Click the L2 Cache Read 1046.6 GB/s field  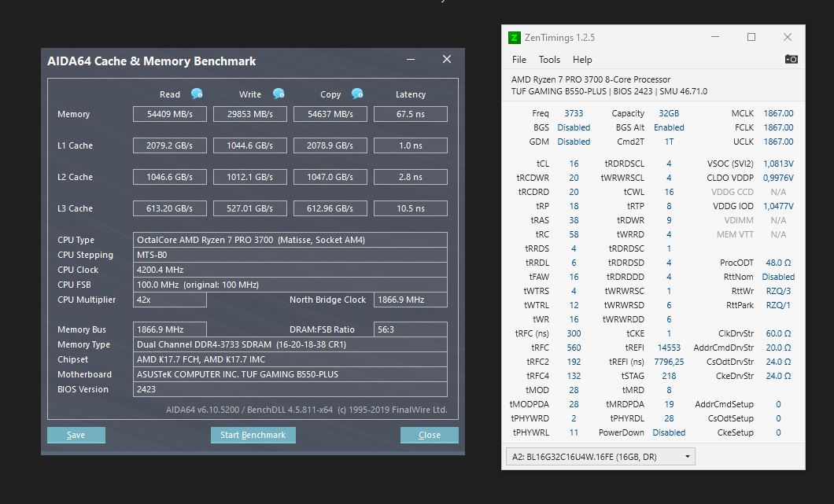170,176
